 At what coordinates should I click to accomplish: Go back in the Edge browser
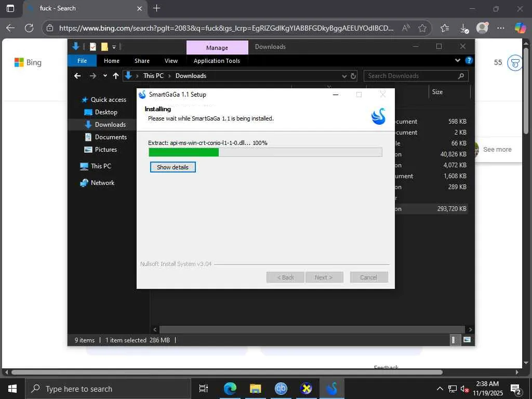[10, 28]
